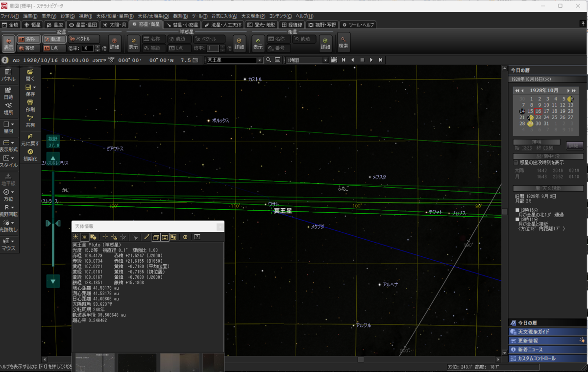Switch to the 星座 tab
Image resolution: width=588 pixels, height=372 pixels.
point(55,25)
